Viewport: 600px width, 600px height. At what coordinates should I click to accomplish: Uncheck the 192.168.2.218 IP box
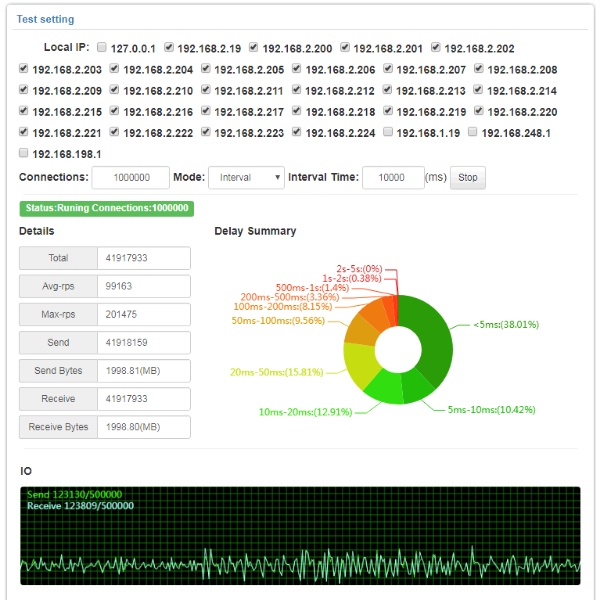click(296, 111)
